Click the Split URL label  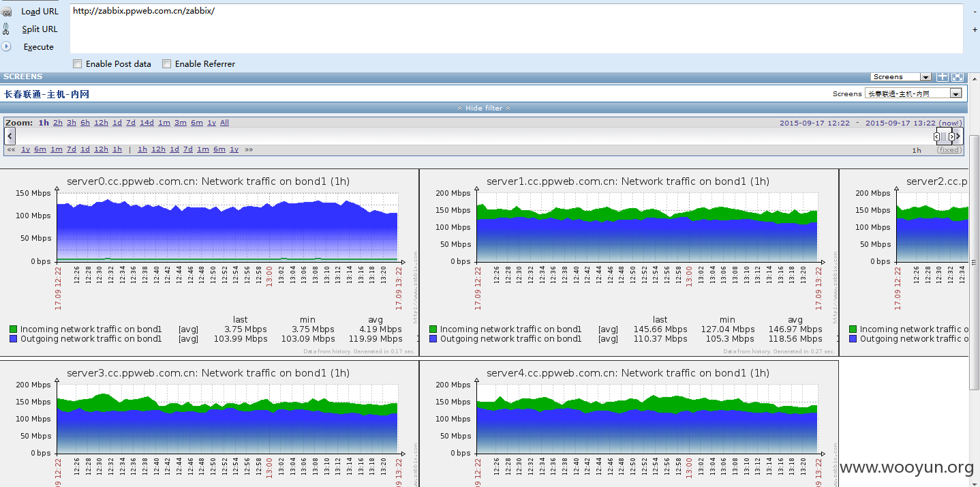point(40,29)
